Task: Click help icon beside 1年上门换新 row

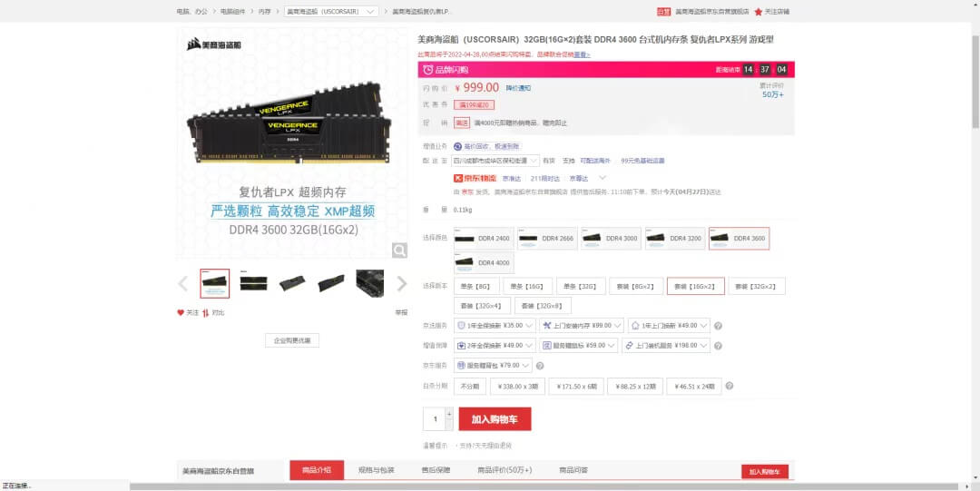Action: (718, 326)
